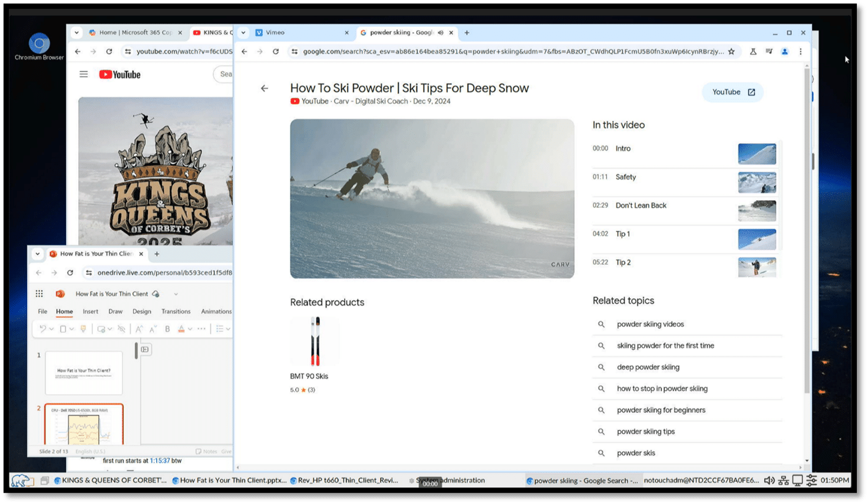The height and width of the screenshot is (504, 868).
Task: Open the video via the YouTube button
Action: pos(732,92)
